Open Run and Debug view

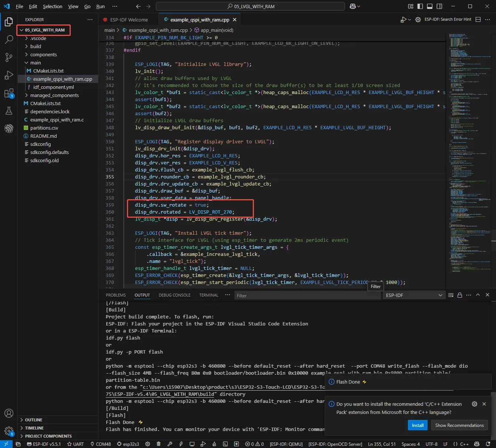pos(9,75)
